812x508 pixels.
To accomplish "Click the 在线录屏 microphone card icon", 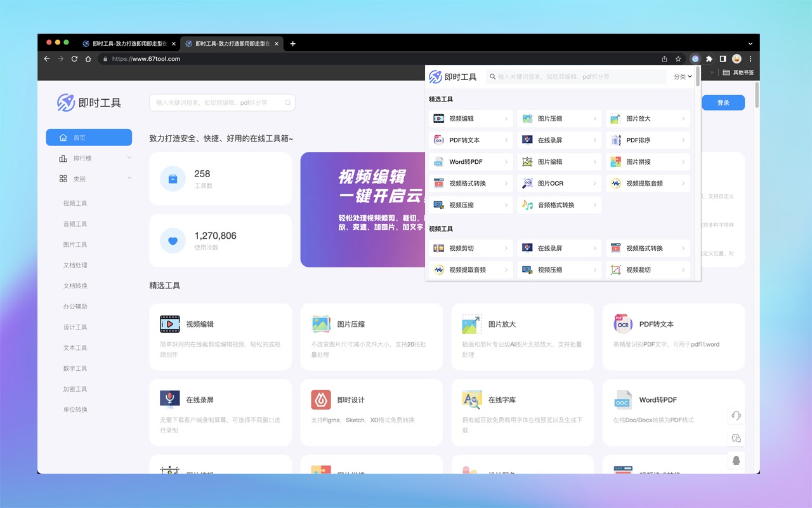I will click(170, 399).
